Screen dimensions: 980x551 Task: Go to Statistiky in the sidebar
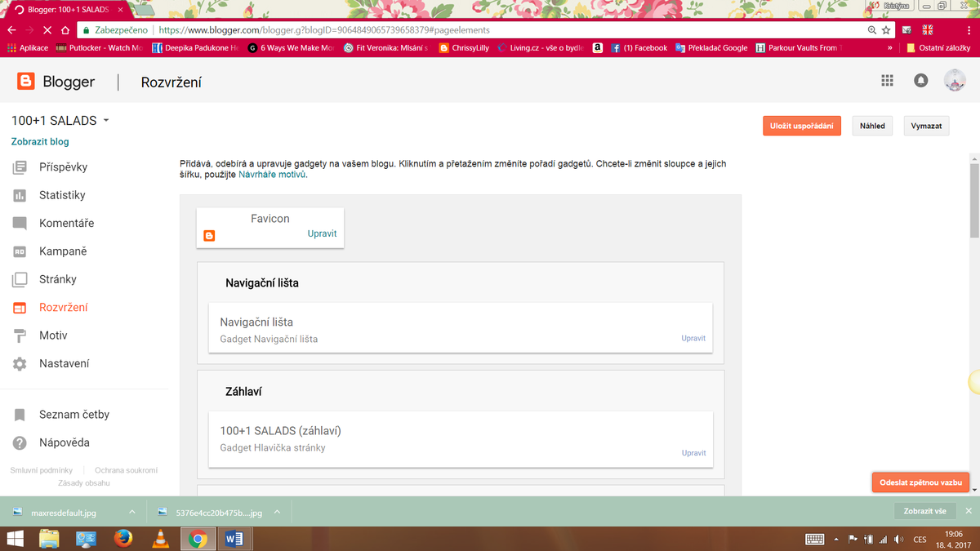[x=62, y=196]
